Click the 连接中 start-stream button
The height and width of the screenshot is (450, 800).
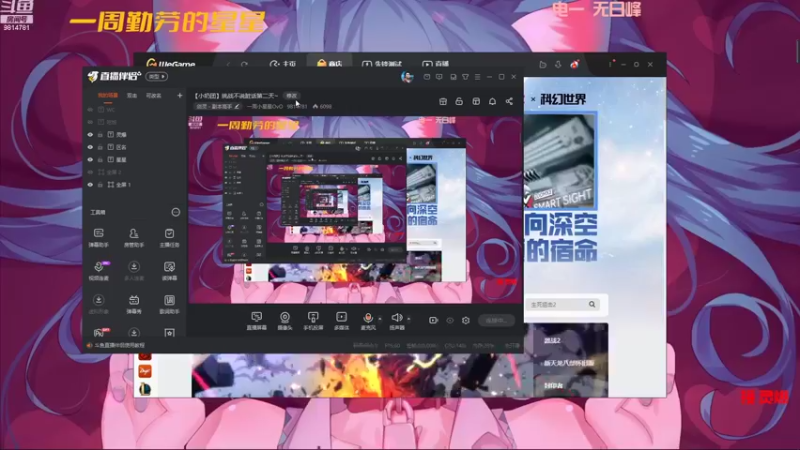496,320
